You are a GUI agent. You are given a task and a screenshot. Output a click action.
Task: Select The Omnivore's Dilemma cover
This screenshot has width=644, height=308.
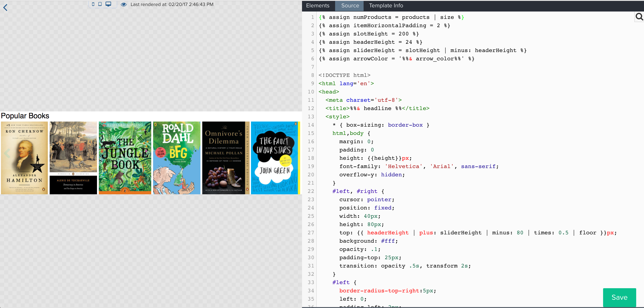(226, 158)
